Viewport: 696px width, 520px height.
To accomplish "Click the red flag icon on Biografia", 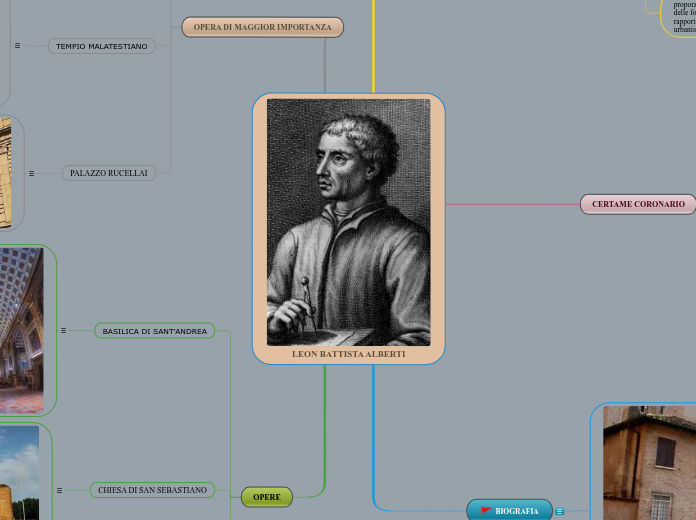I will (x=486, y=510).
